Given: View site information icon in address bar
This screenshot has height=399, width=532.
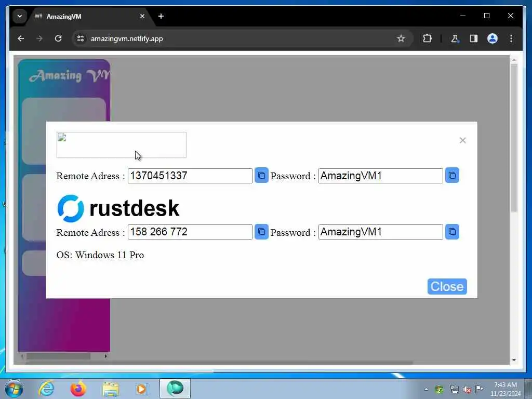Looking at the screenshot, I should [x=81, y=38].
